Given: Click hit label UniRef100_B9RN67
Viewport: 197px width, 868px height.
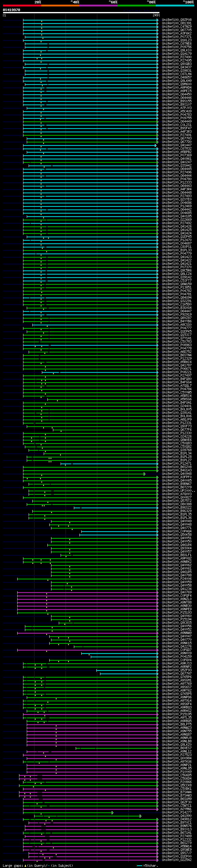Looking at the screenshot, I should 177,483.
